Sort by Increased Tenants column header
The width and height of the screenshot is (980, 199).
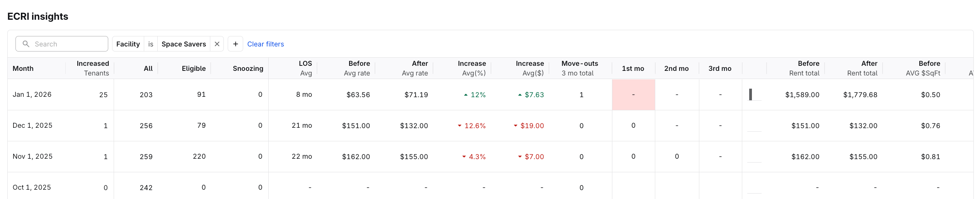[93, 68]
